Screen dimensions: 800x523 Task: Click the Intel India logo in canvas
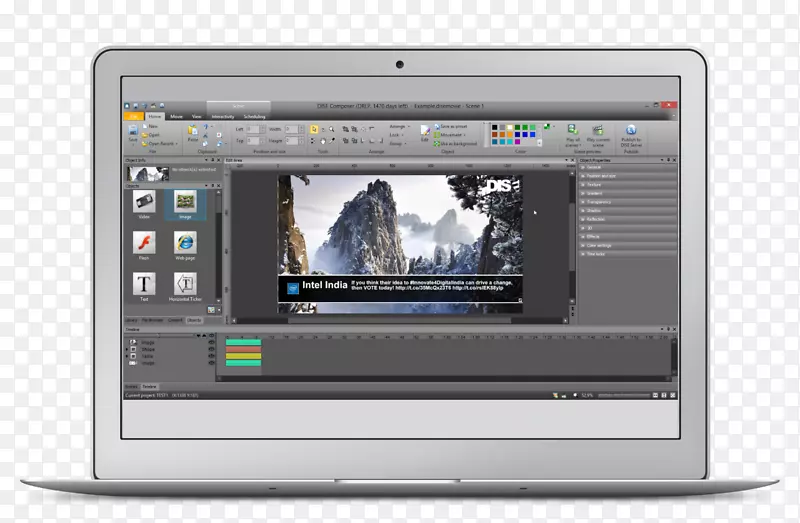click(293, 289)
